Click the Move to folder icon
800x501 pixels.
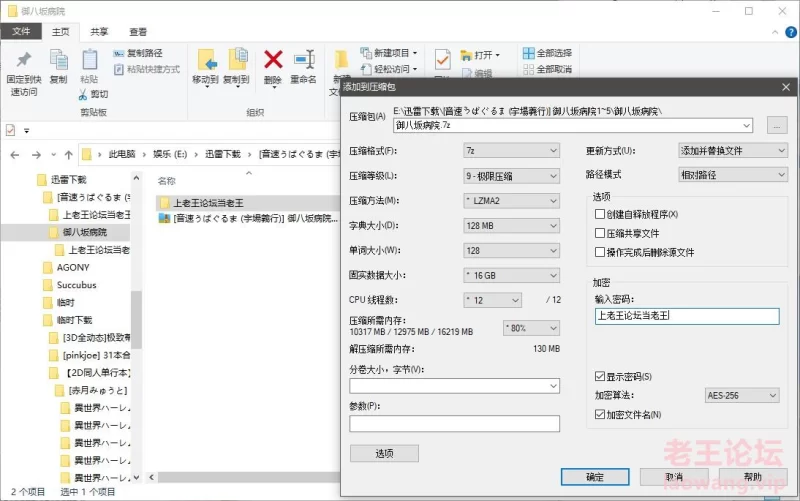206,60
